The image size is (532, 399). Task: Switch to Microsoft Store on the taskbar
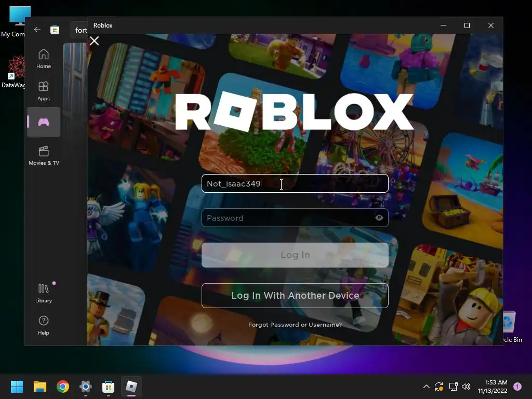[x=108, y=387]
